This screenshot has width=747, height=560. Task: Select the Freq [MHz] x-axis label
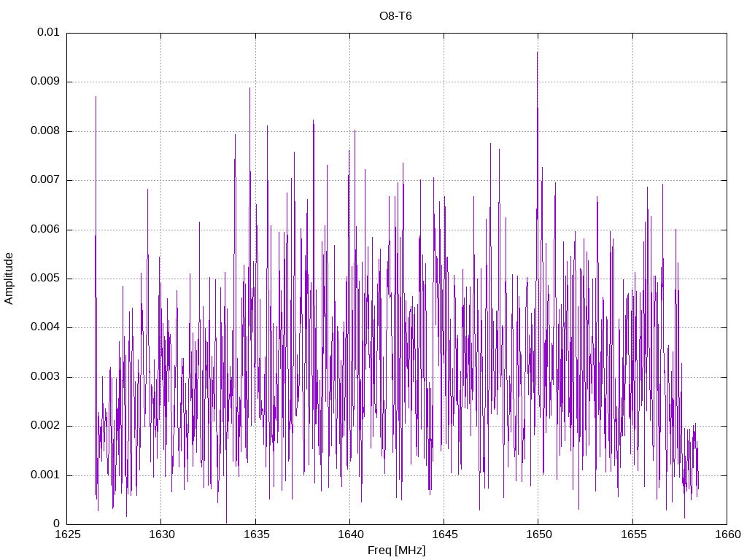click(x=396, y=551)
